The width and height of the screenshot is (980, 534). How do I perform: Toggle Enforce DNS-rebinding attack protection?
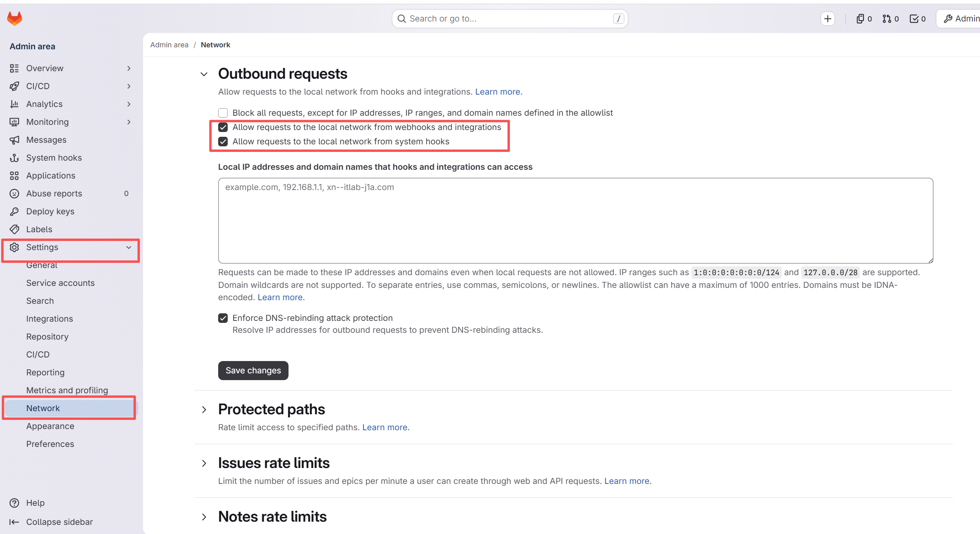tap(223, 318)
